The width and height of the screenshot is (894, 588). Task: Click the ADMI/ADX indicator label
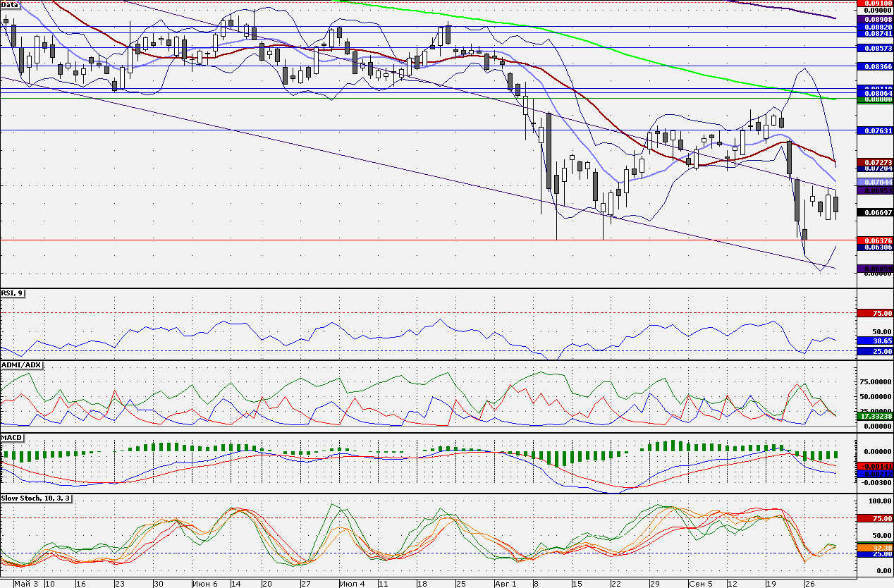[21, 365]
